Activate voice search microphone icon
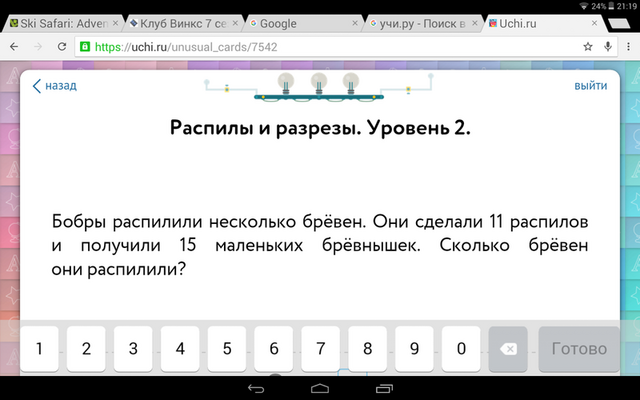 608,47
